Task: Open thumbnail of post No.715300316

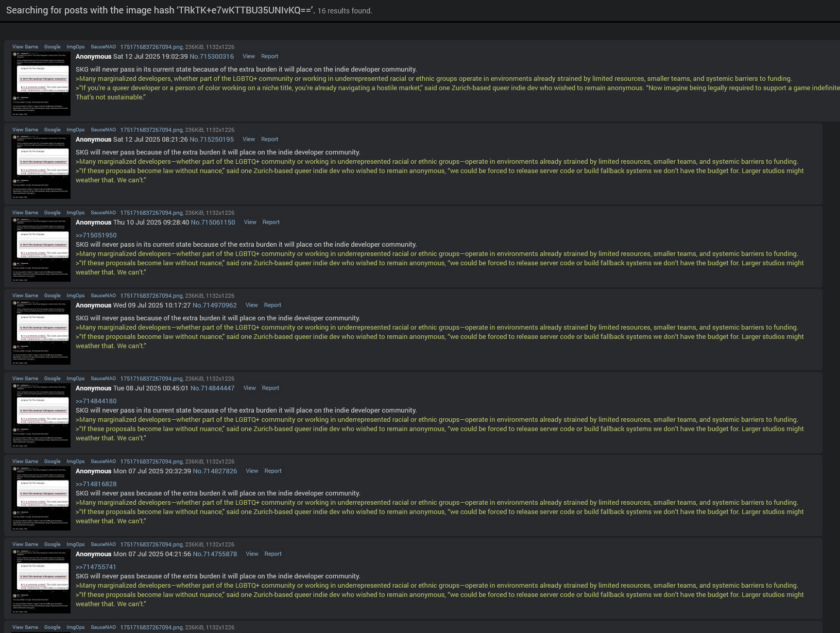Action: tap(41, 84)
